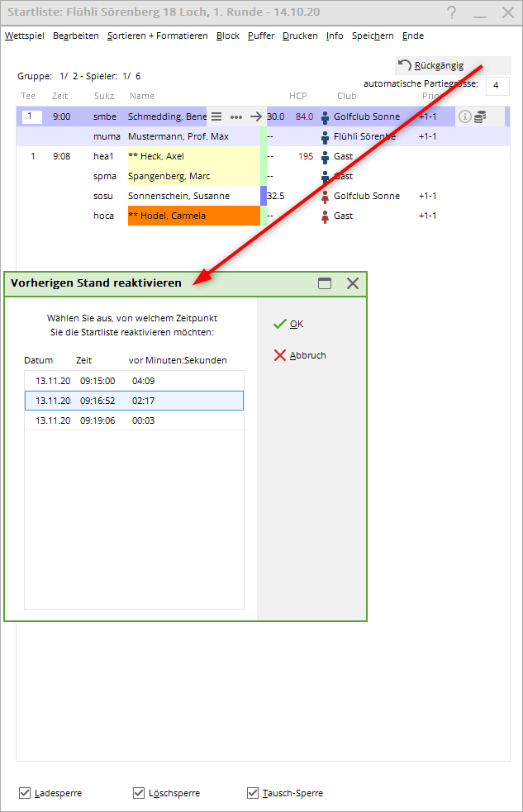The width and height of the screenshot is (523, 812).
Task: Click the info circle icon in Schmedding row
Action: (x=465, y=116)
